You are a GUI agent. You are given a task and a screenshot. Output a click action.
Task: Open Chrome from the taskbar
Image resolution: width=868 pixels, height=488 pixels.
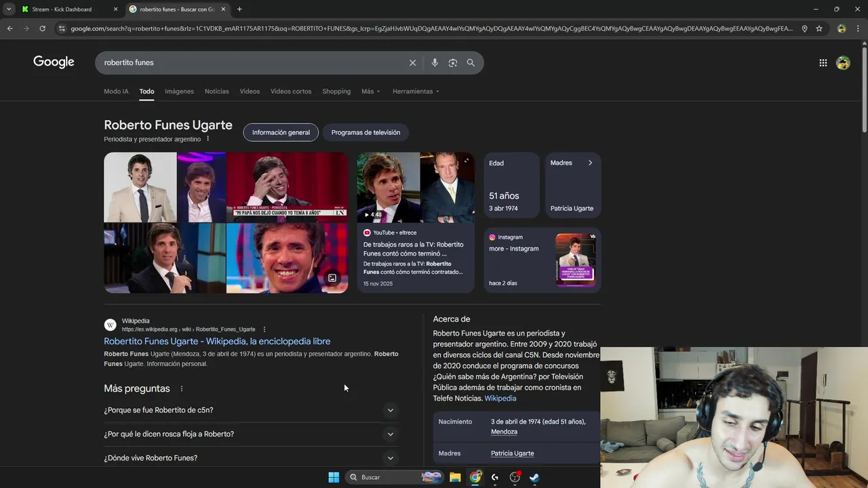475,477
